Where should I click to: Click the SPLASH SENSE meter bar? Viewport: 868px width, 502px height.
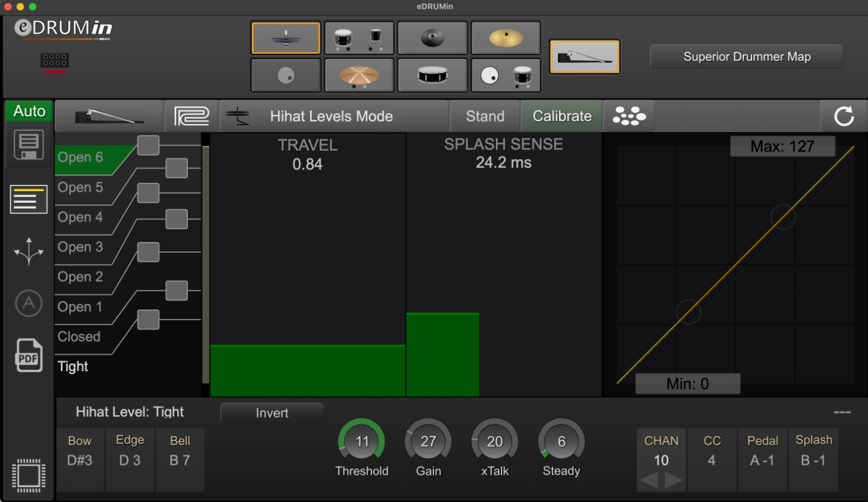tap(443, 354)
